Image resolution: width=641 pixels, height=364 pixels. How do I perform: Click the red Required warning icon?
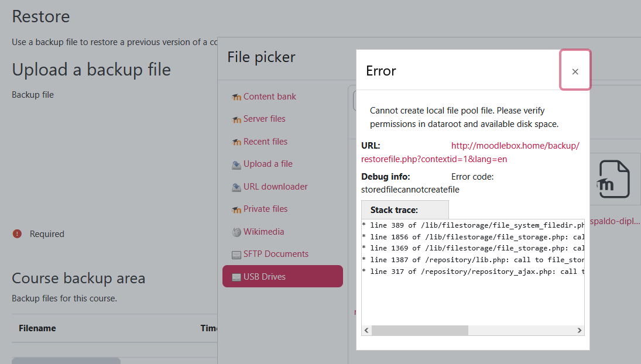click(x=18, y=234)
